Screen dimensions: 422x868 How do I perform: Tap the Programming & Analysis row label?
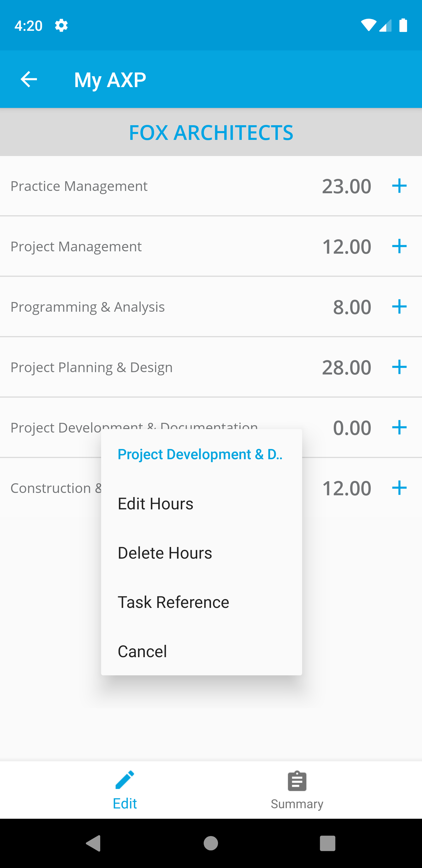click(x=88, y=307)
